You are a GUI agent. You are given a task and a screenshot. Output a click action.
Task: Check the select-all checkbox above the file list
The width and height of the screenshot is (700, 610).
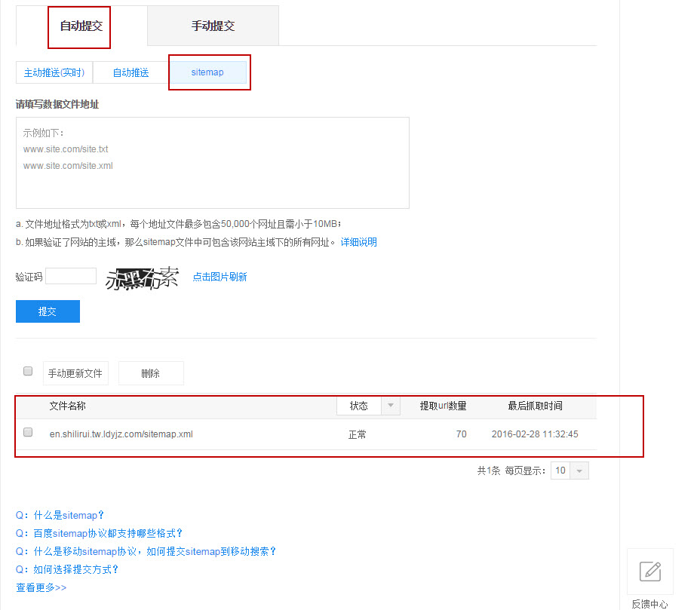(x=27, y=370)
